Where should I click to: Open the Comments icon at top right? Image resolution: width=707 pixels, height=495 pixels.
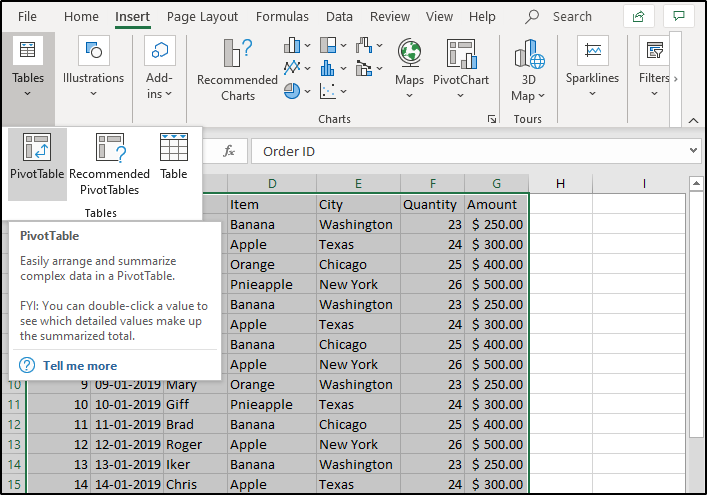click(679, 17)
